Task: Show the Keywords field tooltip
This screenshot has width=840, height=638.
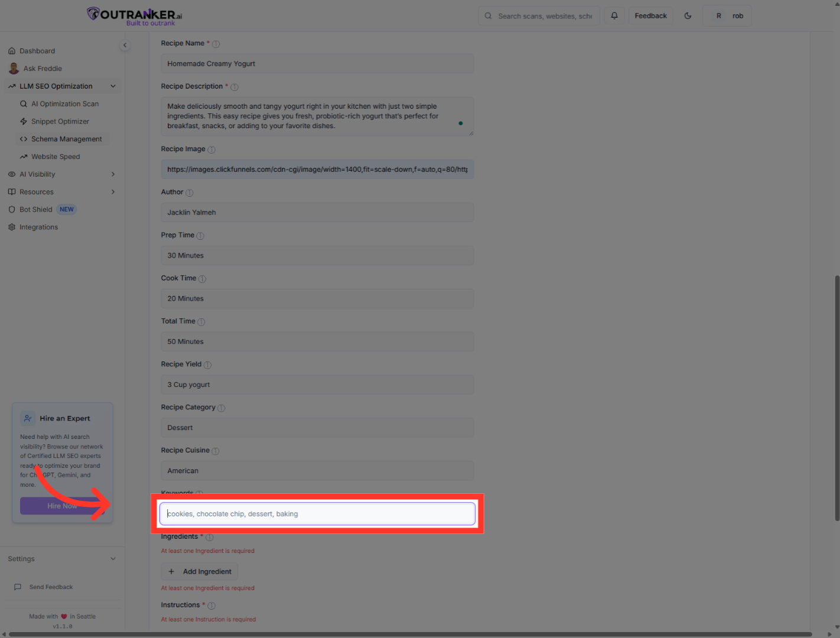Action: (x=200, y=493)
